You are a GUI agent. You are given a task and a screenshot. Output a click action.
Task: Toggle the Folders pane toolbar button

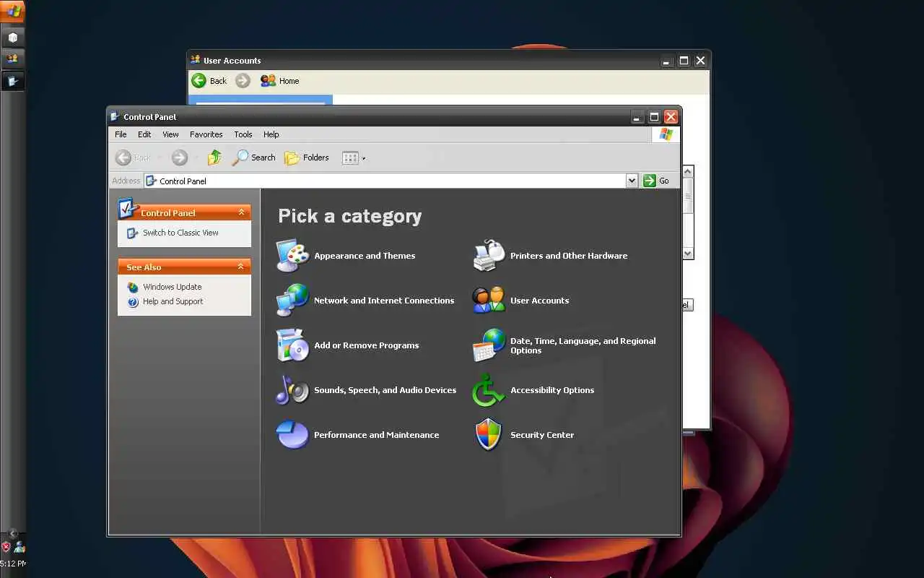coord(307,158)
